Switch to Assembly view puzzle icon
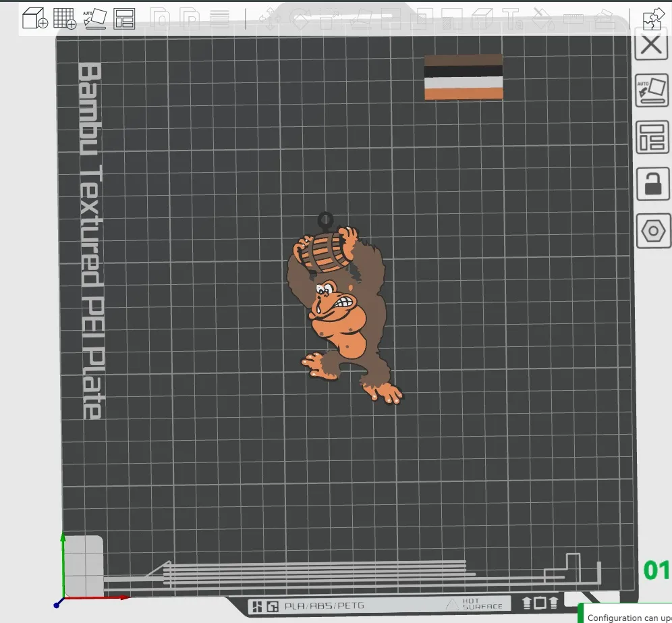Viewport: 672px width, 623px height. 652,19
